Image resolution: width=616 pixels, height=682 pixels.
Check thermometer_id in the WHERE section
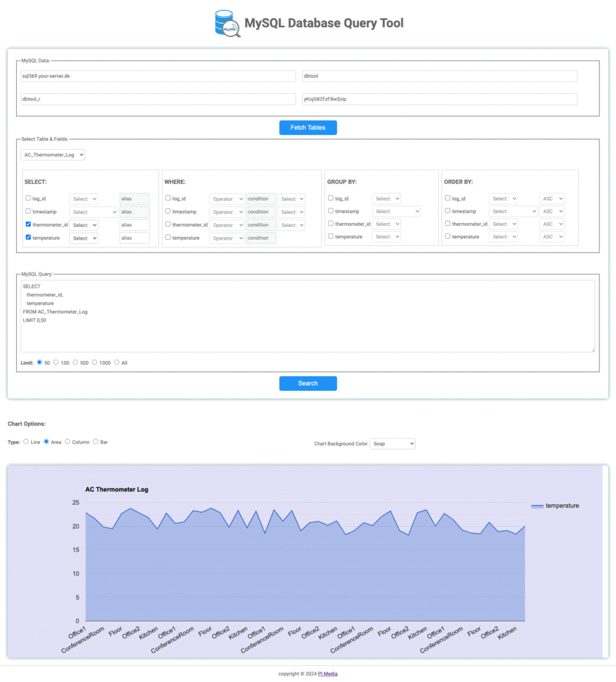[168, 224]
